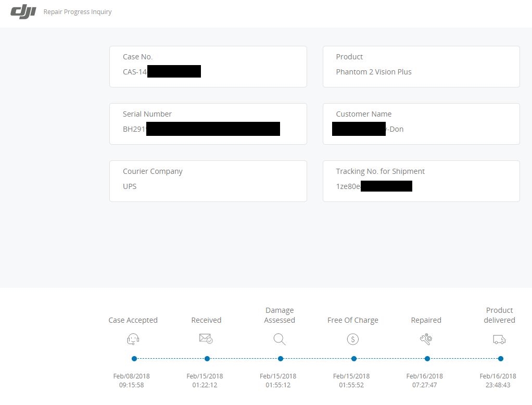The width and height of the screenshot is (532, 405).
Task: Click the Case No. label
Action: pos(138,57)
